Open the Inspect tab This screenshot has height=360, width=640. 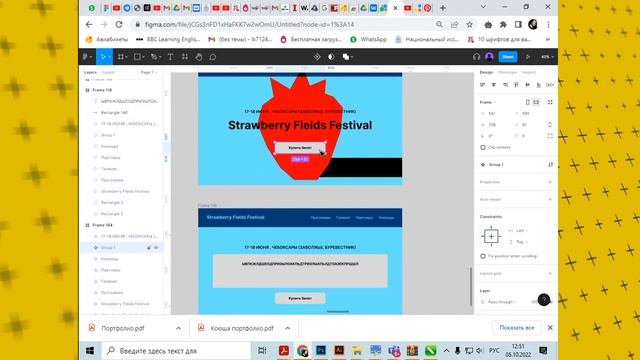(x=529, y=72)
